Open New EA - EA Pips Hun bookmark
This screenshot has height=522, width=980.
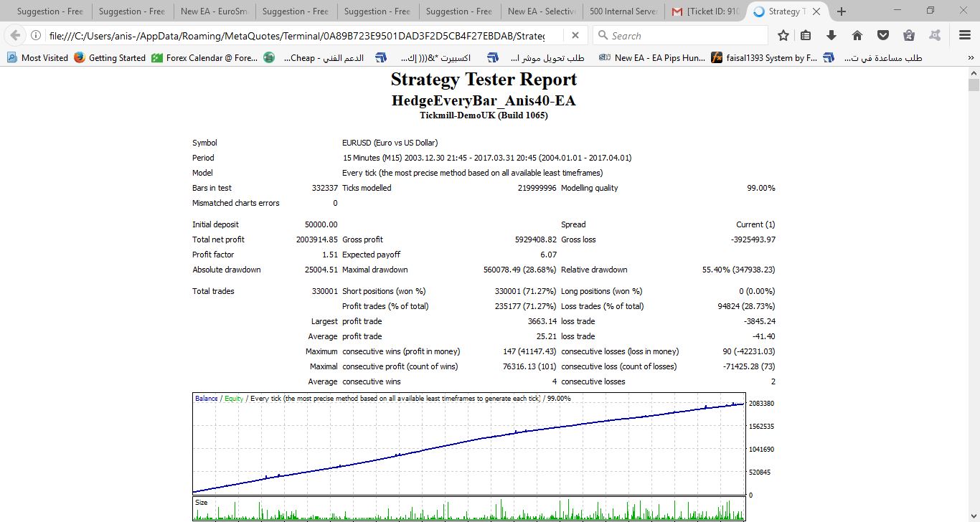pyautogui.click(x=652, y=58)
